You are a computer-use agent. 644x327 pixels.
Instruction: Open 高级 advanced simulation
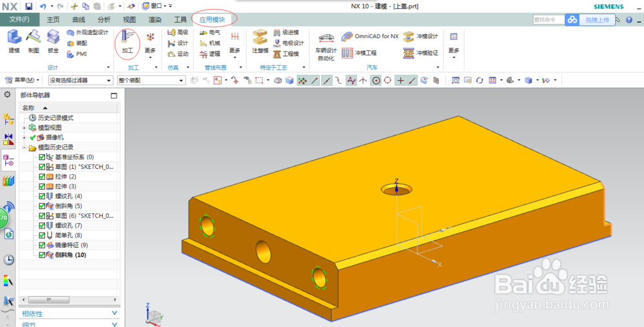(x=178, y=32)
